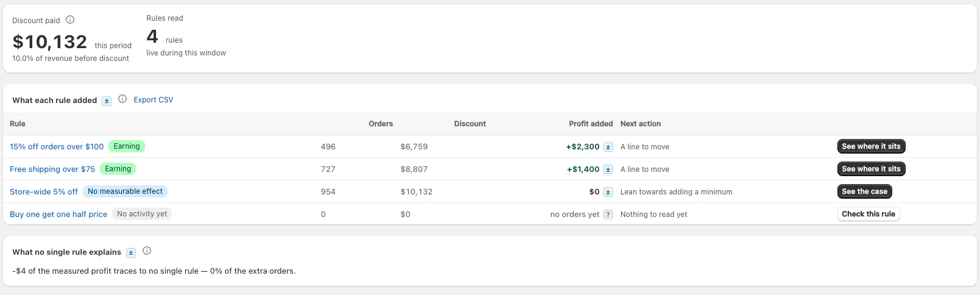Open the info icon in What no single rule explains
980x295 pixels.
coord(147,251)
